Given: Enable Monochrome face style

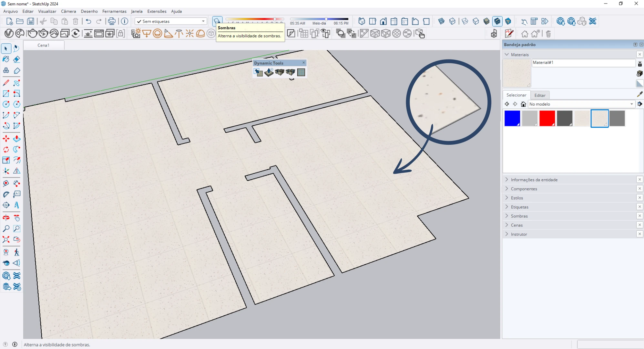Looking at the screenshot, I should click(508, 21).
